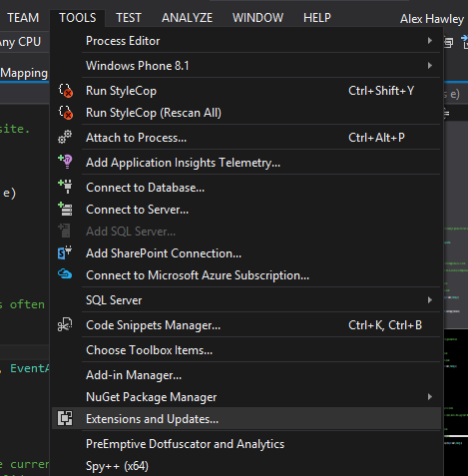Select Add SharePoint Connection...
The image size is (468, 476).
[246, 253]
